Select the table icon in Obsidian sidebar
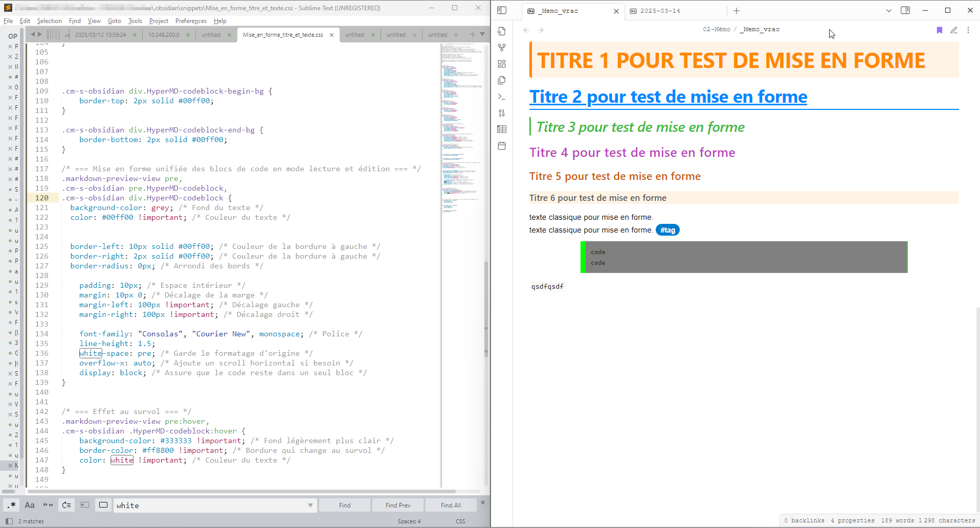The width and height of the screenshot is (980, 528). click(x=502, y=129)
